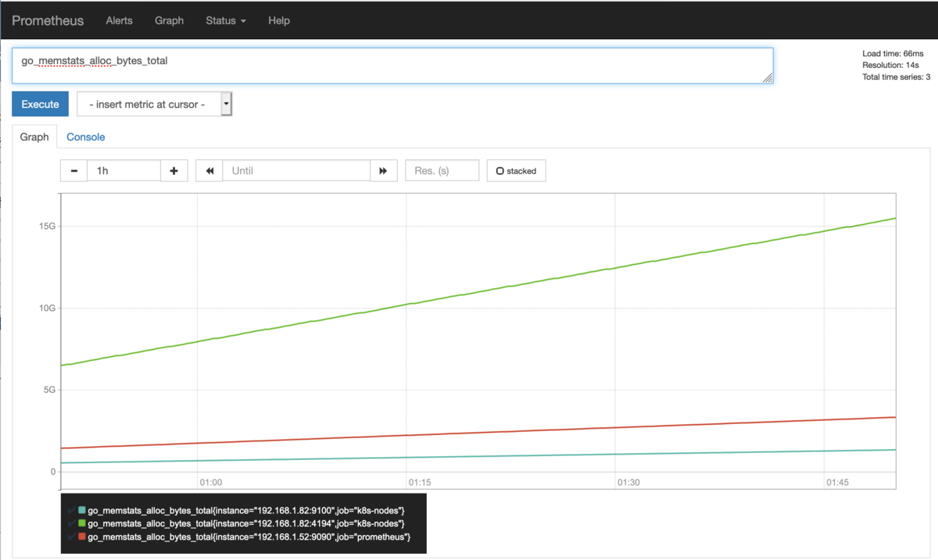Viewport: 938px width, 560px height.
Task: Click the Resolution: 14s text
Action: click(x=890, y=65)
